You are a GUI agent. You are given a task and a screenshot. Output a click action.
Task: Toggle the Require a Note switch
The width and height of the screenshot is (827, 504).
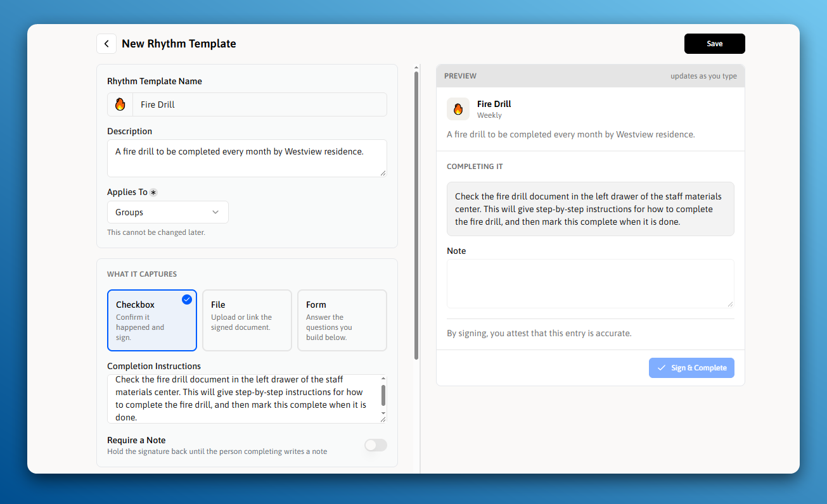tap(375, 445)
